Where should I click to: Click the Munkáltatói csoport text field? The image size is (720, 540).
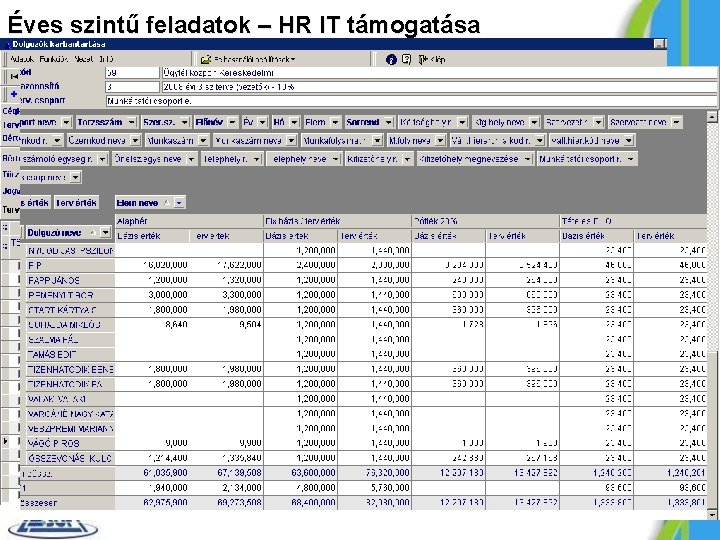tap(411, 101)
